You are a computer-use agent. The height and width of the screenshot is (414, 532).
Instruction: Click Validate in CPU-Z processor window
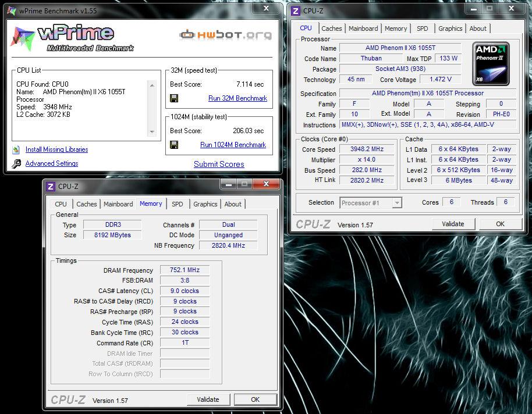click(x=453, y=224)
